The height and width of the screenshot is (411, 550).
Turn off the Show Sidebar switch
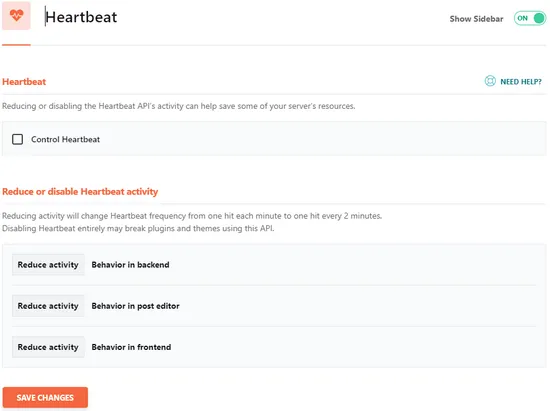click(x=530, y=18)
